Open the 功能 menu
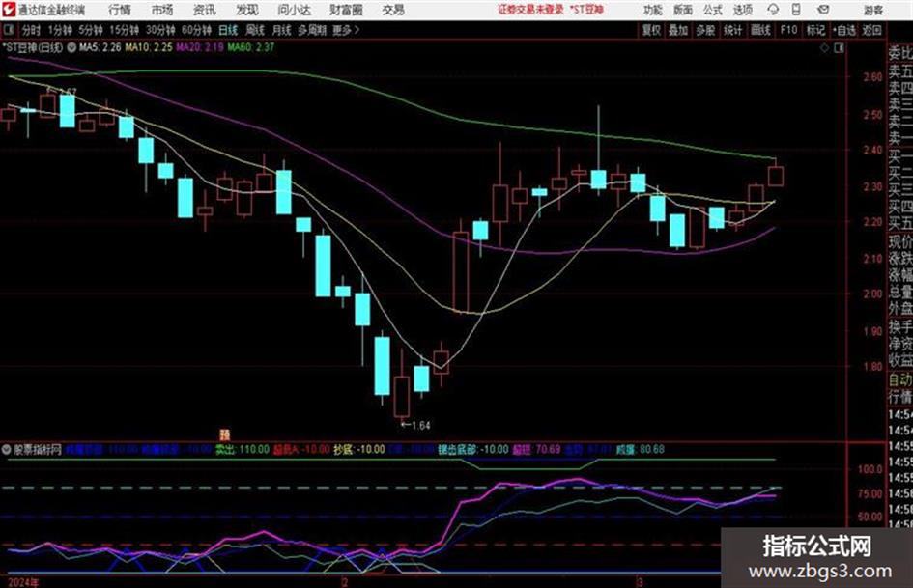The image size is (913, 588). click(x=653, y=10)
